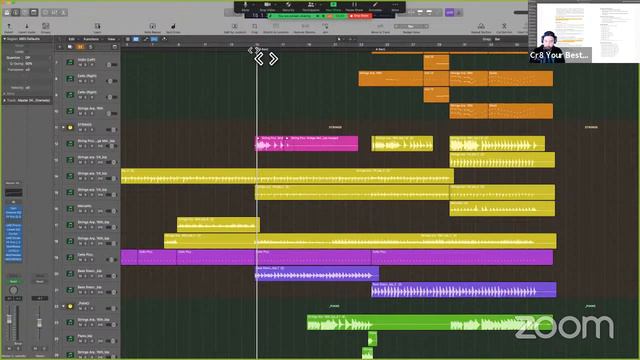Click Zoom Participants icon
Image resolution: width=640 pixels, height=360 pixels.
coord(311,6)
